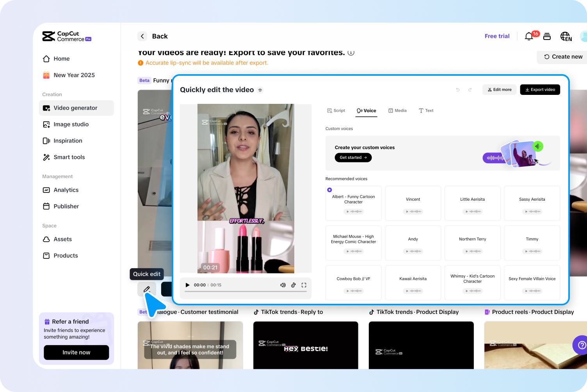Open Image studio in the sidebar
Image resolution: width=587 pixels, height=392 pixels.
click(76, 125)
